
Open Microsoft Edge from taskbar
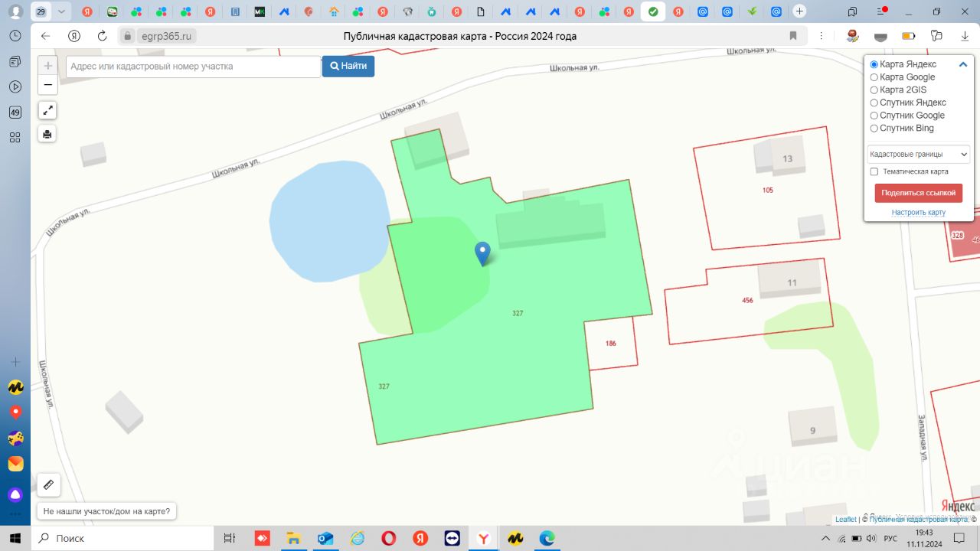547,538
